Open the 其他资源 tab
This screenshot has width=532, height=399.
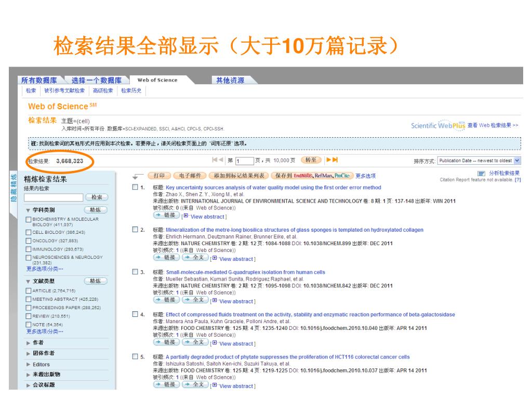[230, 81]
